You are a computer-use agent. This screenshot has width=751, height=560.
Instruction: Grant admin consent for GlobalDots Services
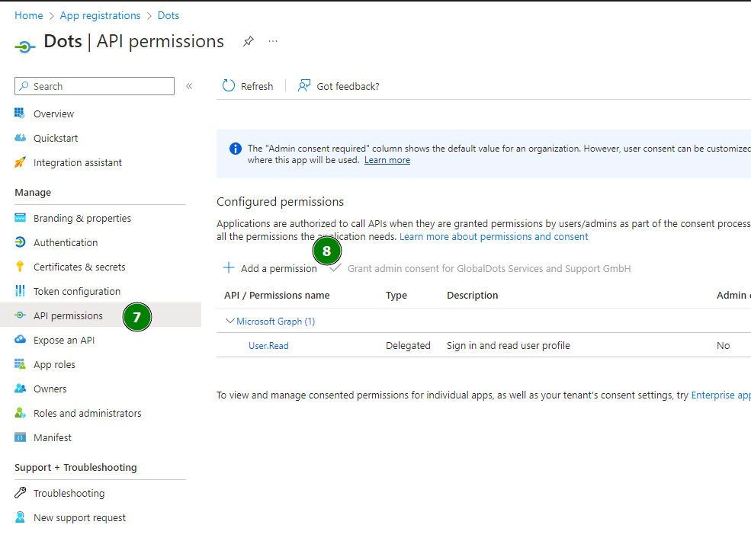point(480,268)
